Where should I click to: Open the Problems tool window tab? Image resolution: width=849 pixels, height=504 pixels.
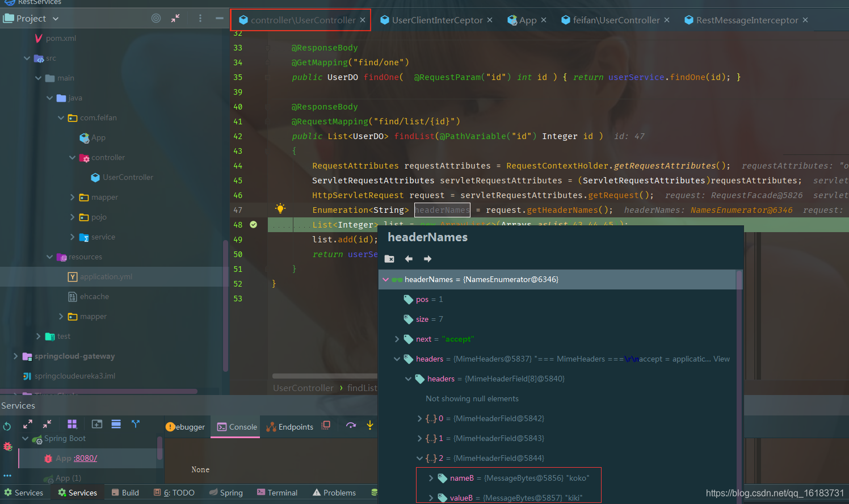(334, 493)
